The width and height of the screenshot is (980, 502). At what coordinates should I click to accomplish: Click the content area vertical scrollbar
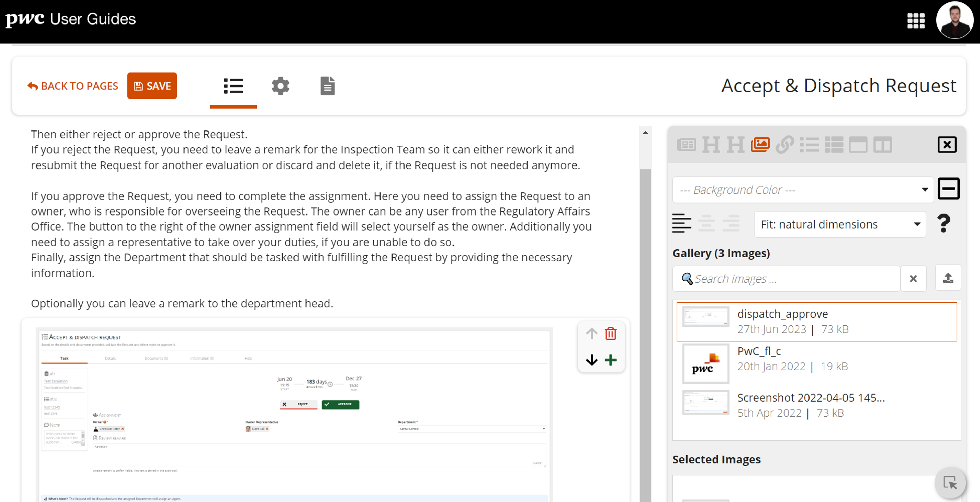[645, 335]
